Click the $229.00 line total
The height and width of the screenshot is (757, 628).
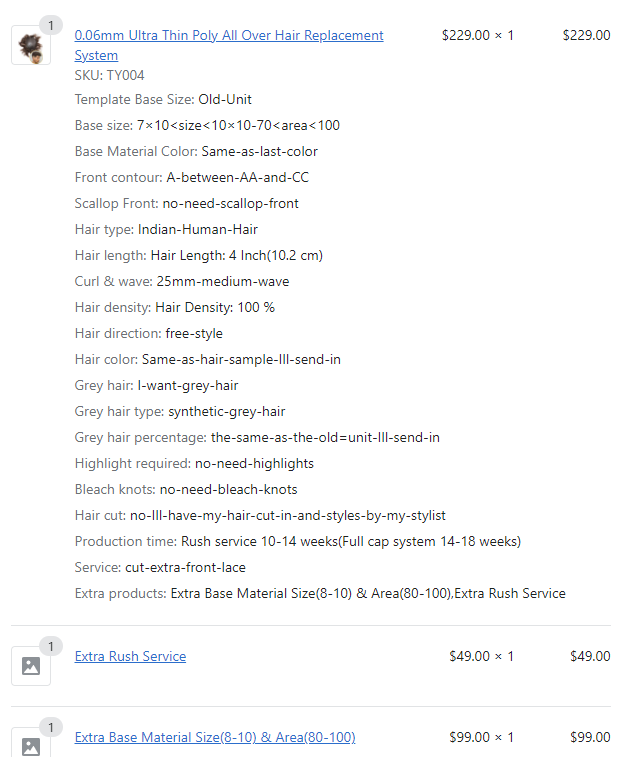586,35
